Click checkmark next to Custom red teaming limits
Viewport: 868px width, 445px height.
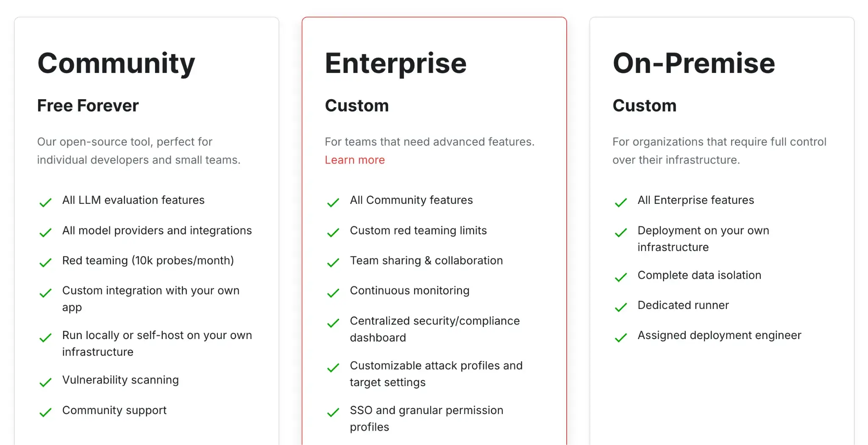[x=333, y=233]
